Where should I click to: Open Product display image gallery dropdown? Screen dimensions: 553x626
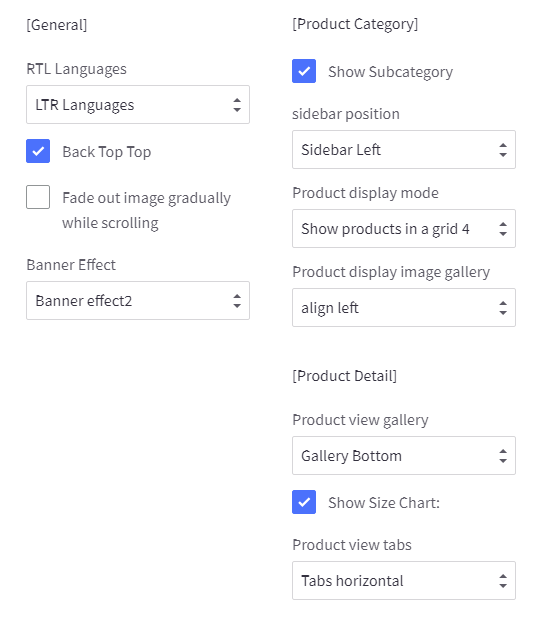[x=404, y=308]
